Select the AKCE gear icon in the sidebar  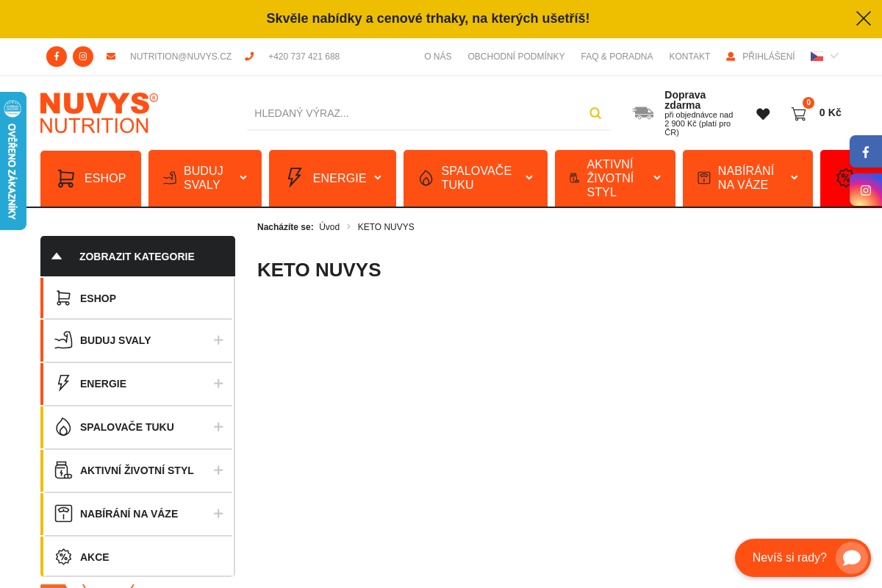(64, 556)
